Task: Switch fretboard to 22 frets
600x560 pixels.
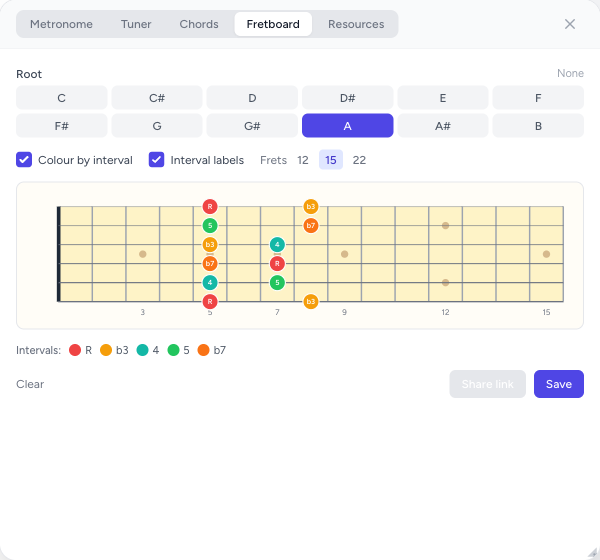Action: click(x=359, y=160)
